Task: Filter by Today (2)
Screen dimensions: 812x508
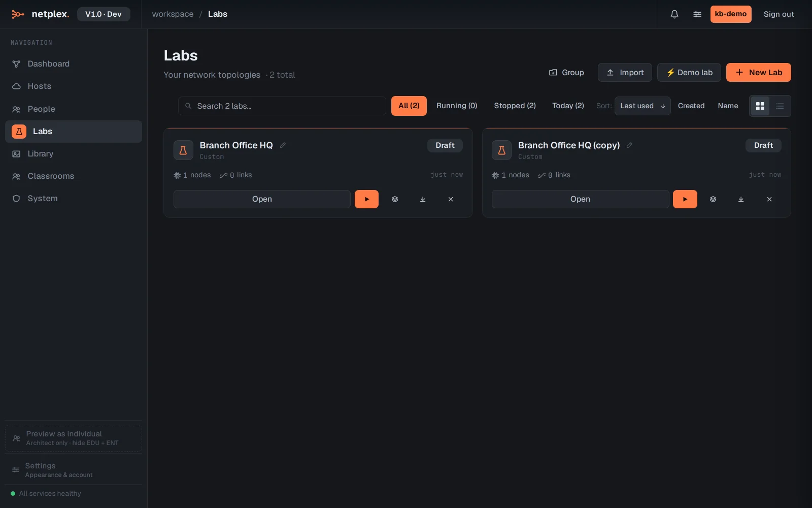Action: coord(568,106)
